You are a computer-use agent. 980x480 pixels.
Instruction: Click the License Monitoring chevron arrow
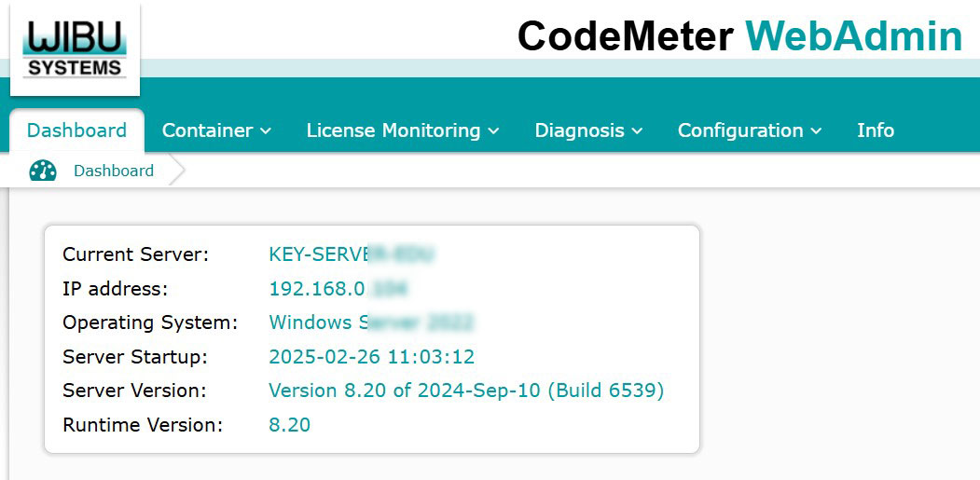(493, 131)
